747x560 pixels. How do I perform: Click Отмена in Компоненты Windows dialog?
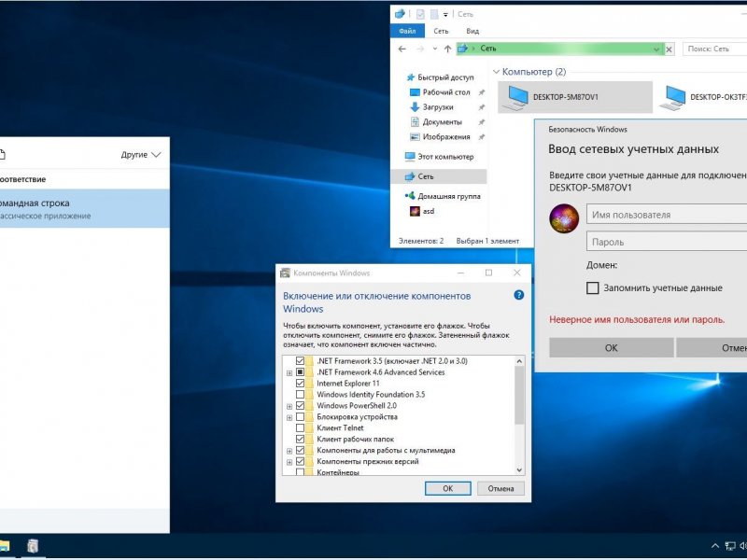pyautogui.click(x=500, y=488)
